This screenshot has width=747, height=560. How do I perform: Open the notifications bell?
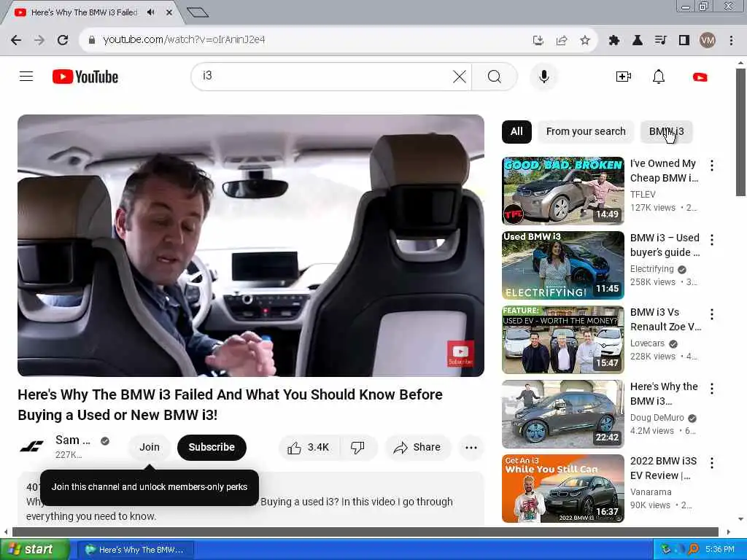tap(659, 77)
